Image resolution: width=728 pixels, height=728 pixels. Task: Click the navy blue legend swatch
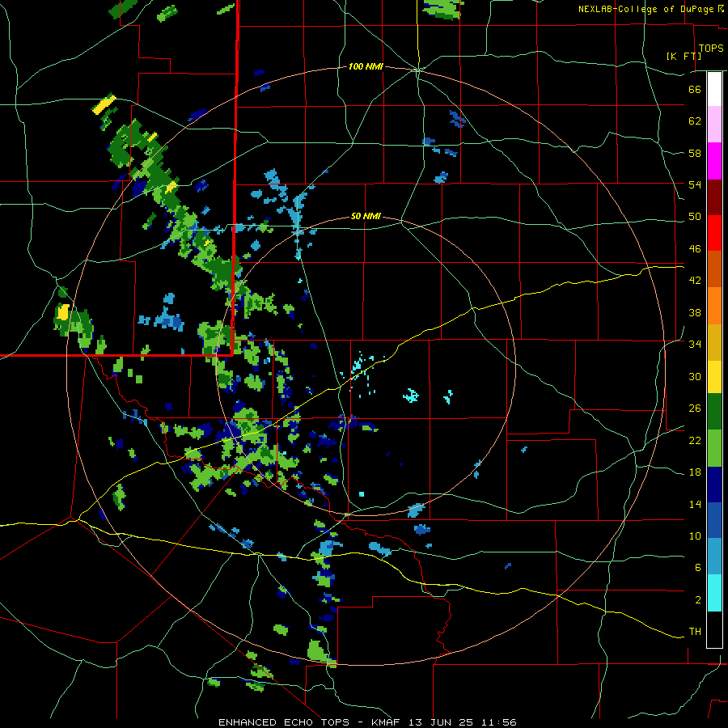(x=714, y=485)
